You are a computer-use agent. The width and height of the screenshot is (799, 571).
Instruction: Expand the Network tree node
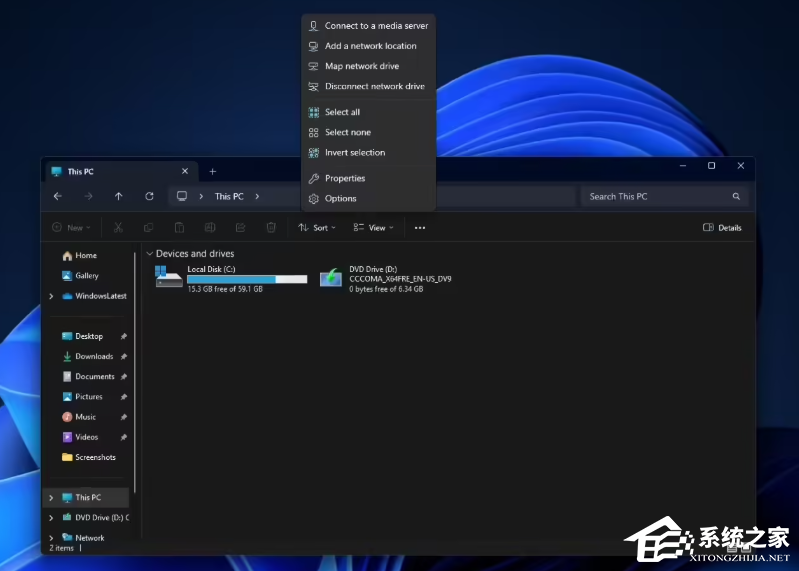(51, 538)
